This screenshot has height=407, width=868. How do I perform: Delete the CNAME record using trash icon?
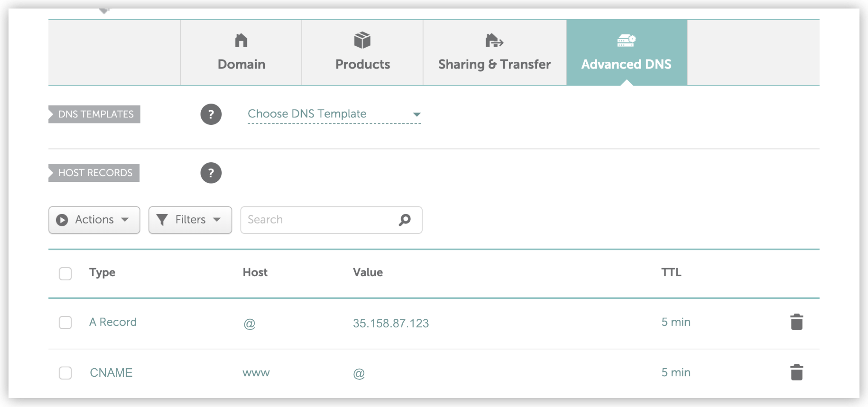(x=796, y=372)
